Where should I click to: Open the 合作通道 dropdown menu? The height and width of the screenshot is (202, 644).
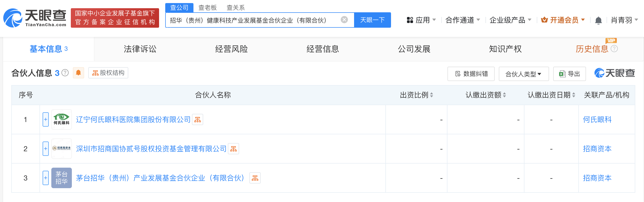[463, 20]
